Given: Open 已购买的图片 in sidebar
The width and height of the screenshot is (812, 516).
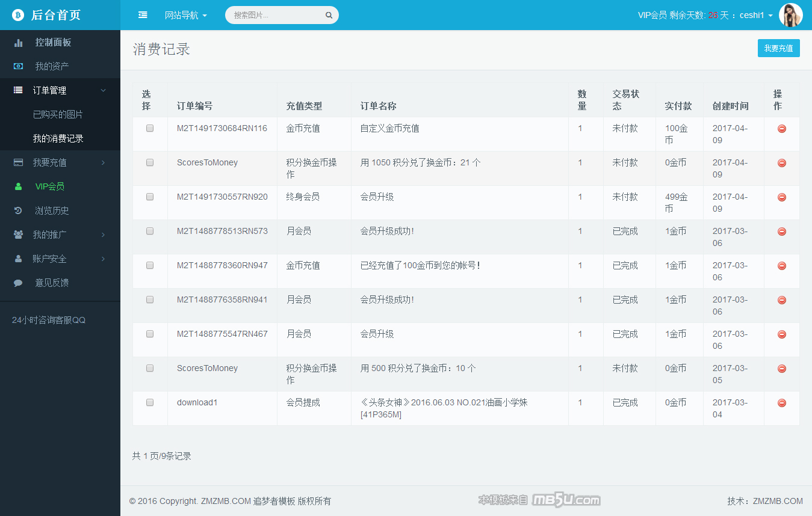Looking at the screenshot, I should (x=58, y=114).
